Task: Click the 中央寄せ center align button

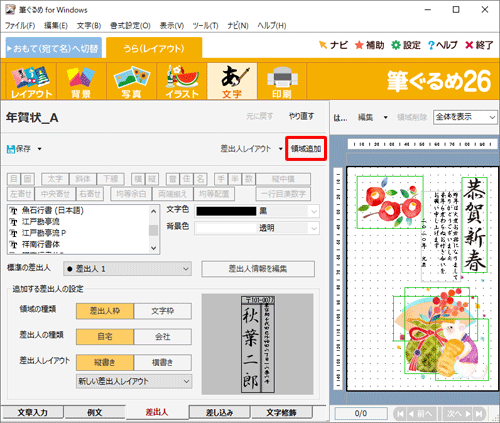Action: click(56, 194)
